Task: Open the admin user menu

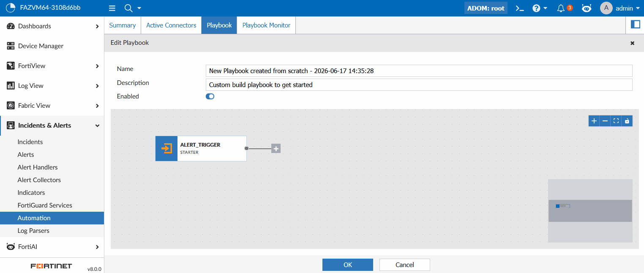Action: coord(620,8)
